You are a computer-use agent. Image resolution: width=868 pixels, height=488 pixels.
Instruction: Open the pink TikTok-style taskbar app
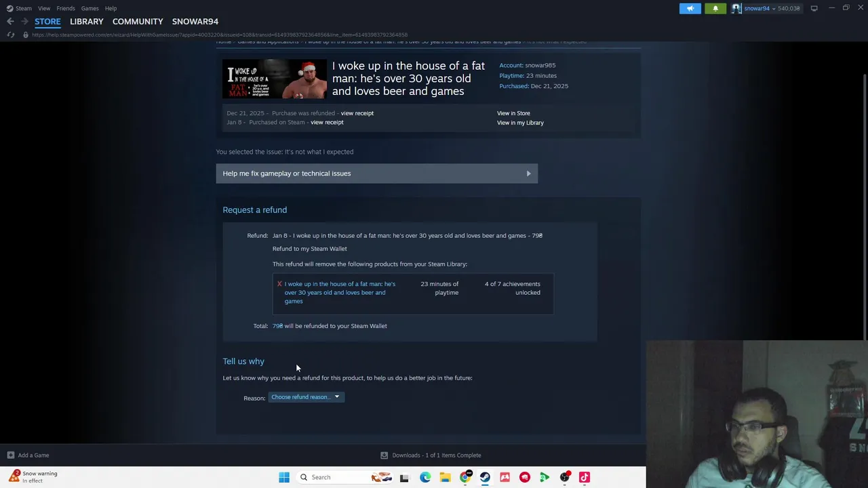(x=585, y=477)
